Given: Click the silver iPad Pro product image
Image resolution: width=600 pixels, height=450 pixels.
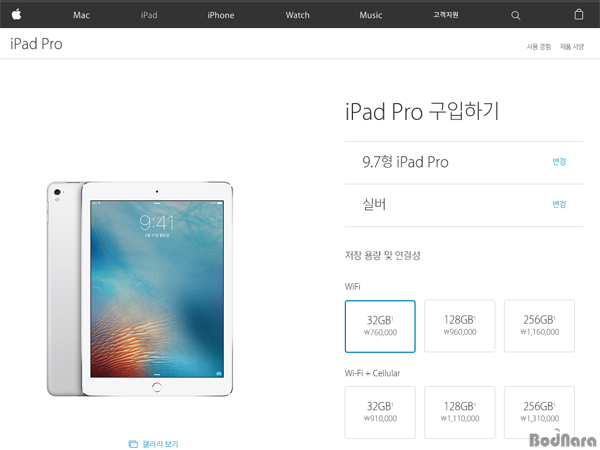Looking at the screenshot, I should click(x=140, y=289).
